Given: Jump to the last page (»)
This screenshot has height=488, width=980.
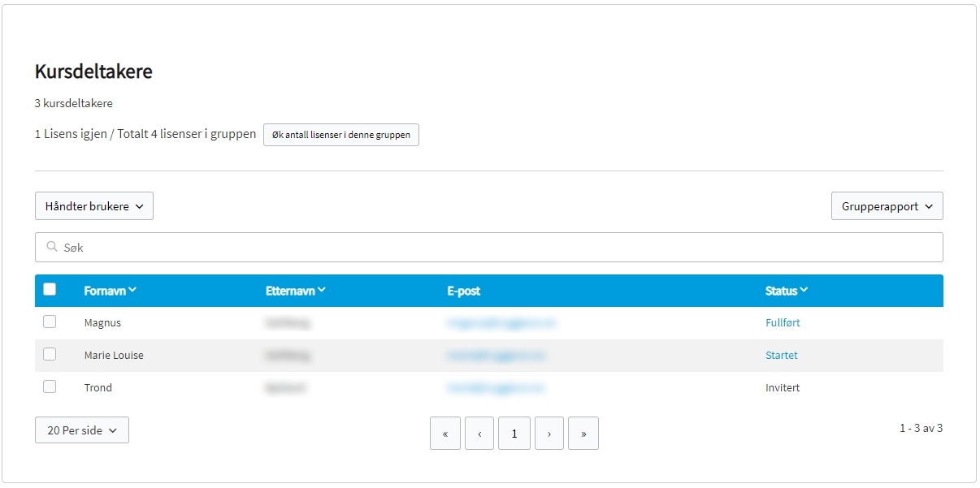Looking at the screenshot, I should [x=583, y=434].
